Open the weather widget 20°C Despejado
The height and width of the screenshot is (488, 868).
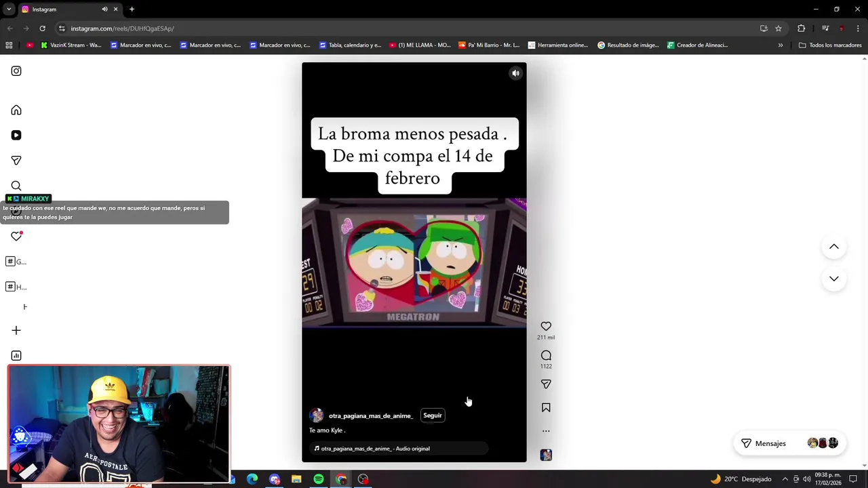pos(741,479)
